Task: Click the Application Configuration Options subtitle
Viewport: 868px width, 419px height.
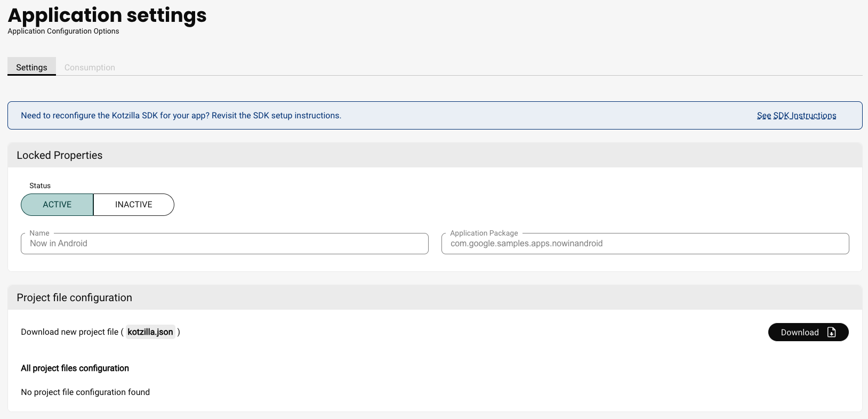Action: 63,31
